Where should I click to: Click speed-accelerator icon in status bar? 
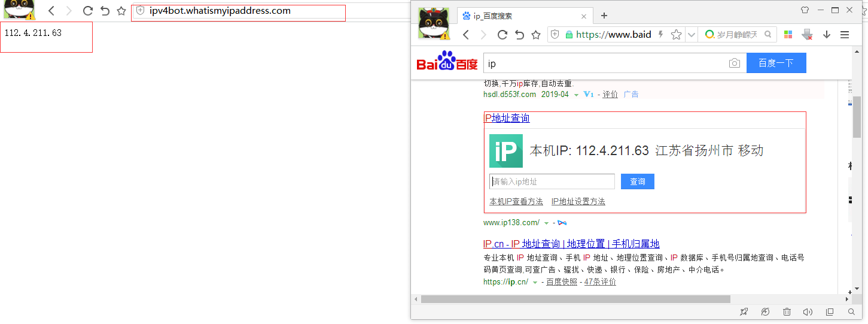(x=766, y=312)
